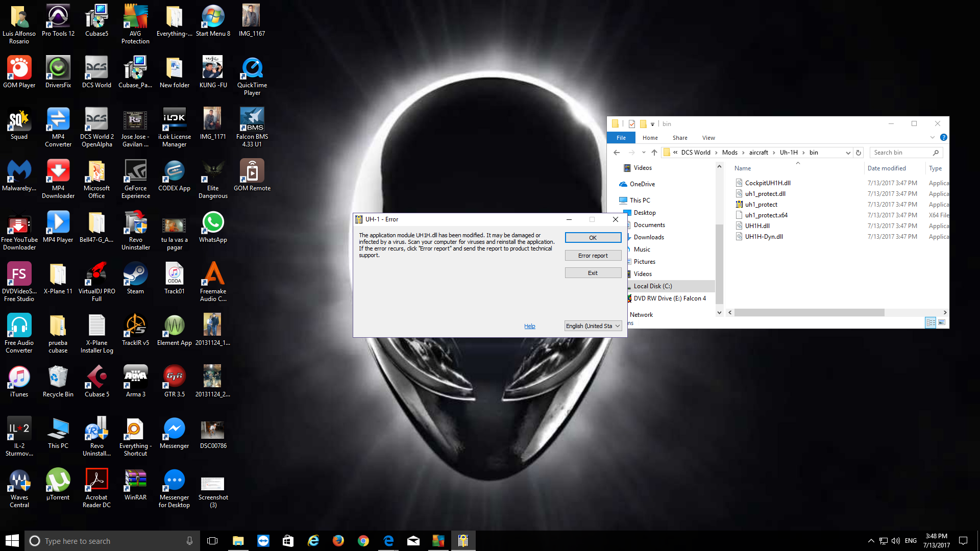The width and height of the screenshot is (980, 551).
Task: Click the Search bin field
Action: pos(905,153)
